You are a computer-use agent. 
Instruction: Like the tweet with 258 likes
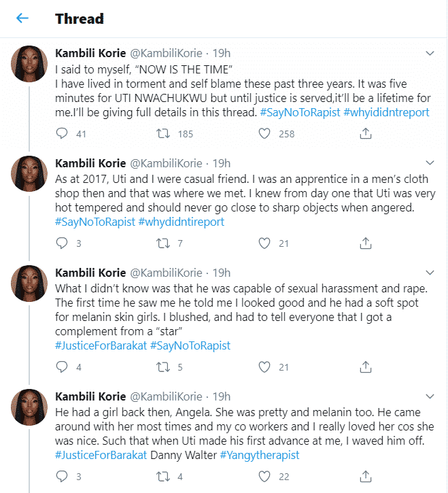point(264,134)
